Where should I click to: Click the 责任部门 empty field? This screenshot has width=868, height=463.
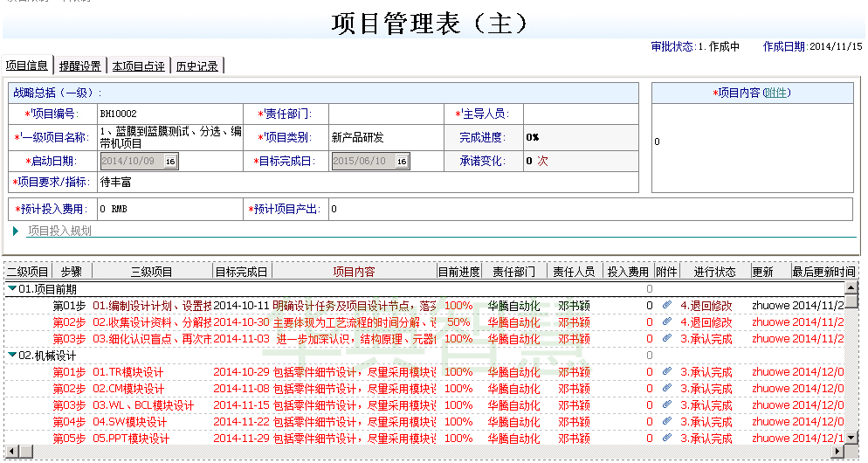(386, 114)
